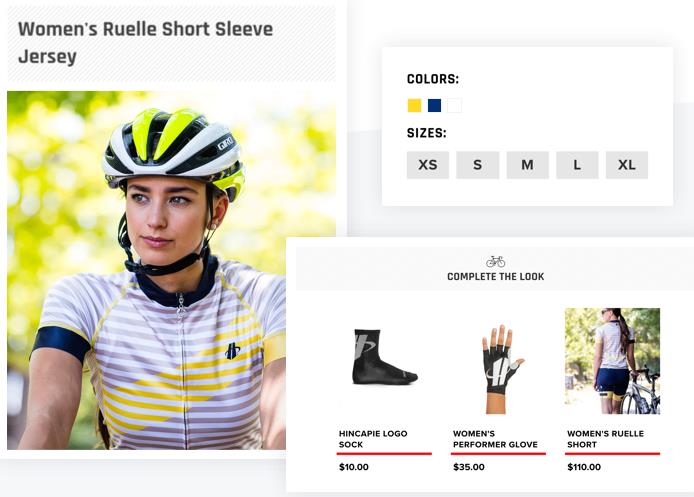
Task: Click the Complete the Look heading
Action: coord(495,277)
